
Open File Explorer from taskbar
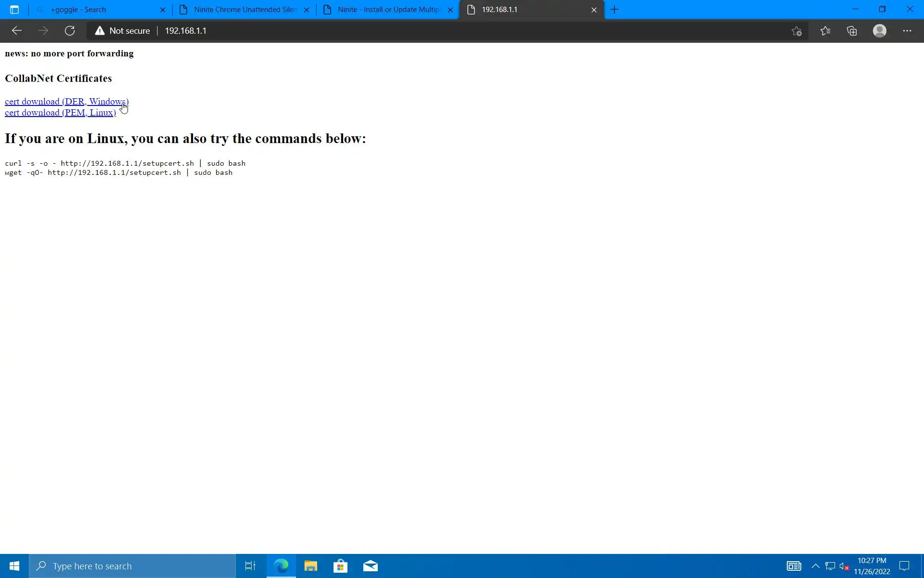310,566
